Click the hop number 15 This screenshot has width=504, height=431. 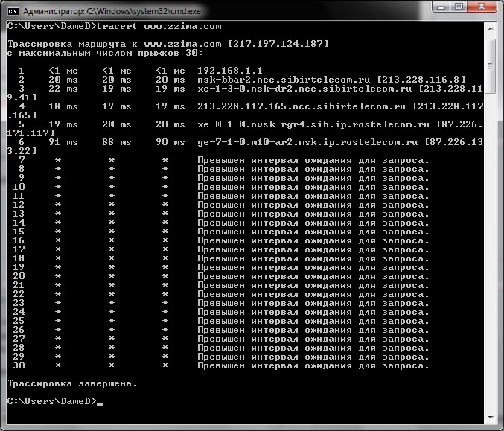click(19, 232)
